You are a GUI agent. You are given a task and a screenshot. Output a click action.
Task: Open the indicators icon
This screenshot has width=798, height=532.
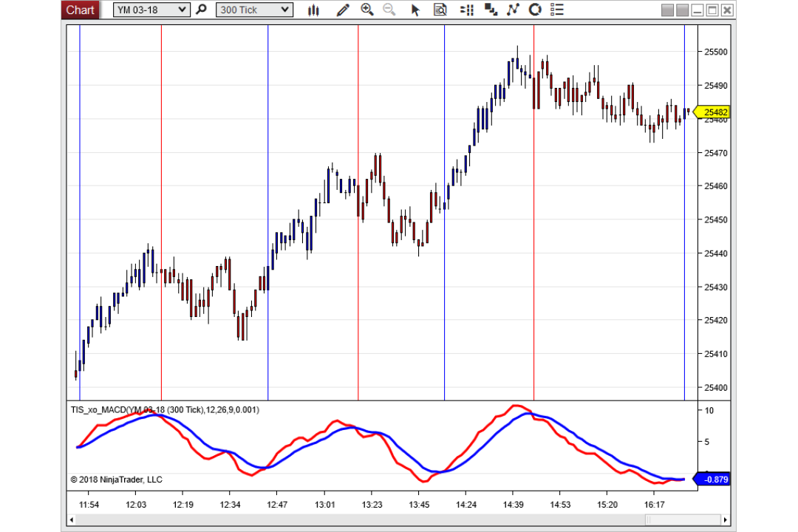click(513, 10)
